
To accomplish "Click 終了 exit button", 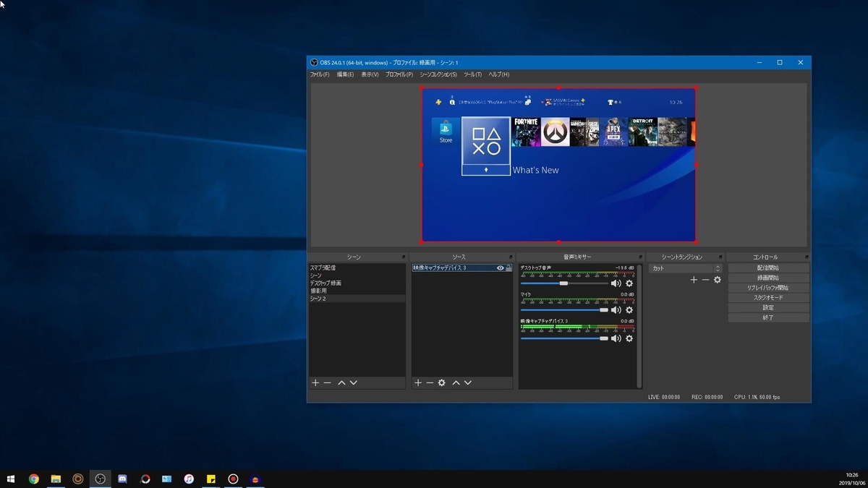I will [x=768, y=317].
